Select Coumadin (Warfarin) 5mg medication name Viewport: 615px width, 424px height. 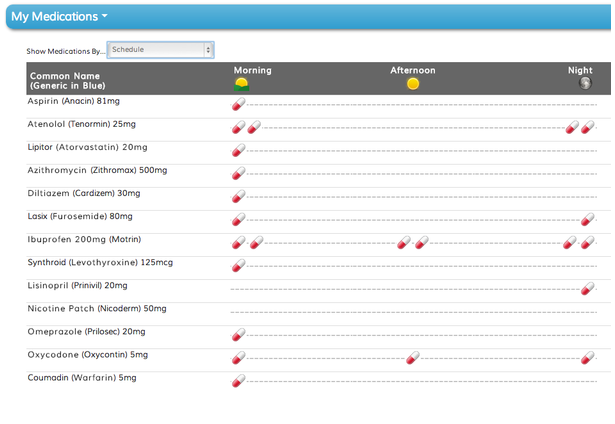click(x=82, y=378)
